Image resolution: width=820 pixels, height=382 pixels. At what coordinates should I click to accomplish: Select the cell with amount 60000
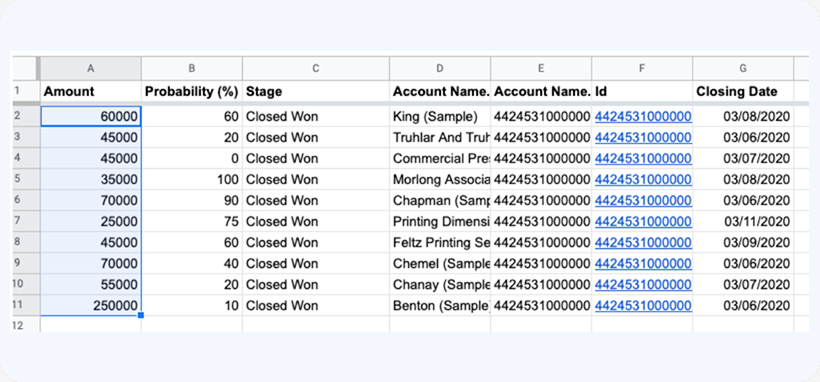(90, 117)
